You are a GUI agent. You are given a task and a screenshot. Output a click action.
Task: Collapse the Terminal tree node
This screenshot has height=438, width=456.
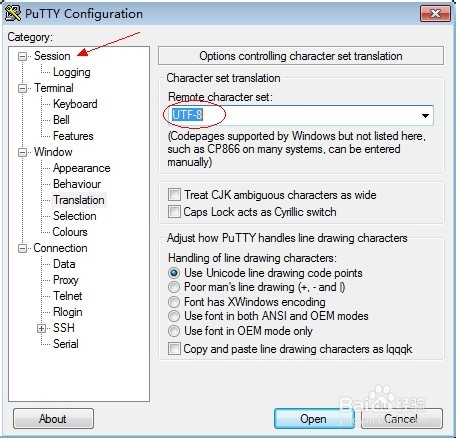pyautogui.click(x=22, y=88)
